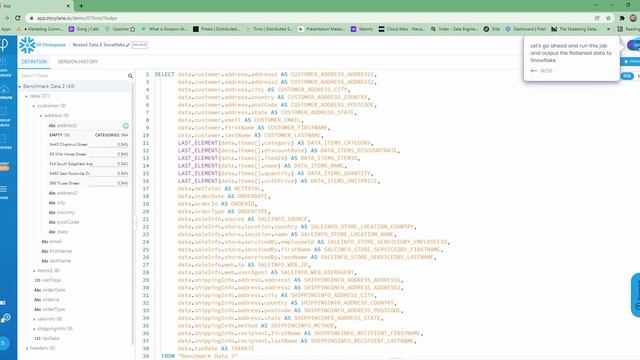Select the city field in tree

[x=57, y=203]
